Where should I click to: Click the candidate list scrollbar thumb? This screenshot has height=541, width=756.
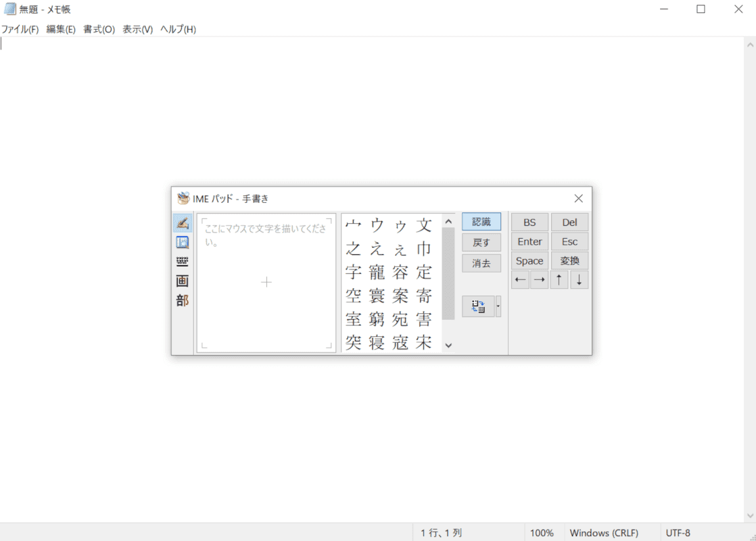click(x=448, y=273)
